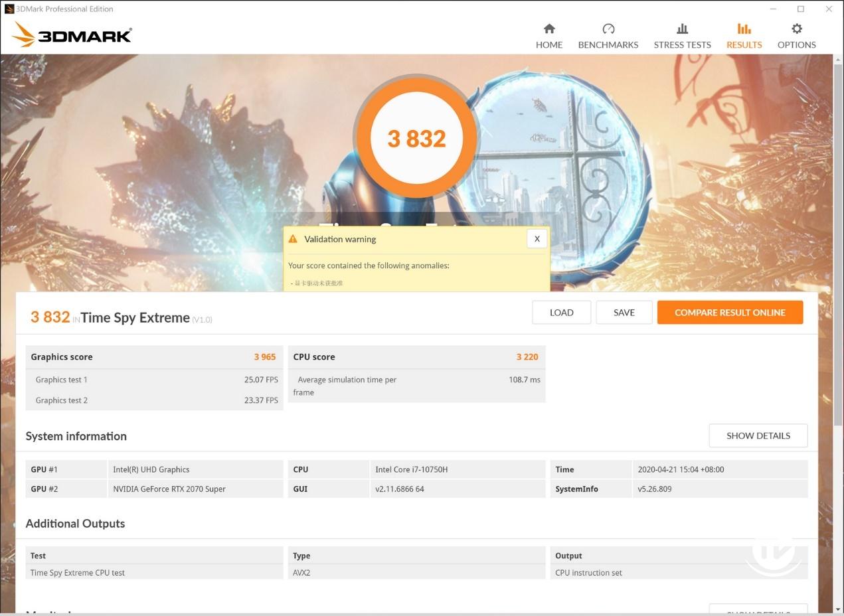Click the 3DMark logo
The height and width of the screenshot is (616, 844).
click(x=72, y=35)
